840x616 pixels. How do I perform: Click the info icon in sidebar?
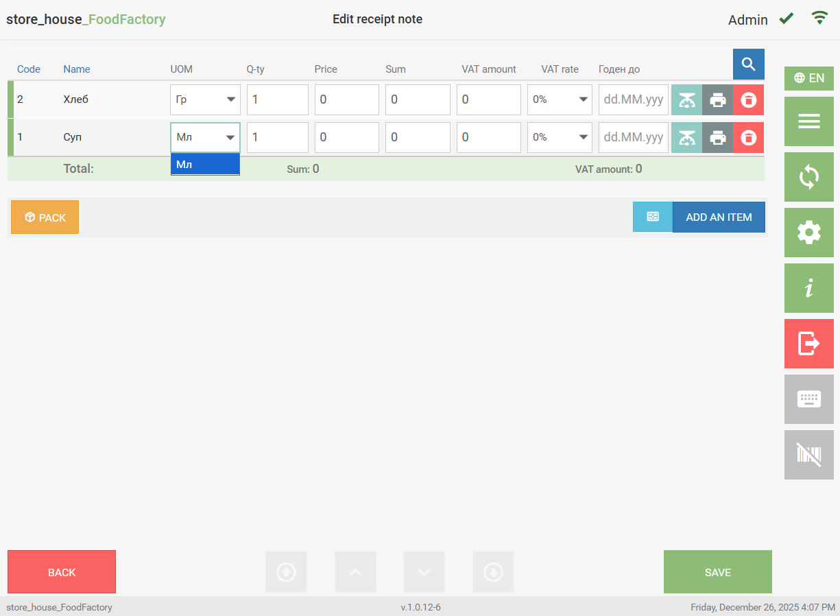click(808, 288)
